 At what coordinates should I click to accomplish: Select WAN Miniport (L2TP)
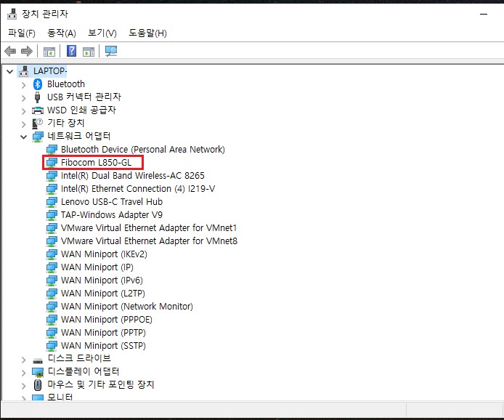click(x=103, y=294)
